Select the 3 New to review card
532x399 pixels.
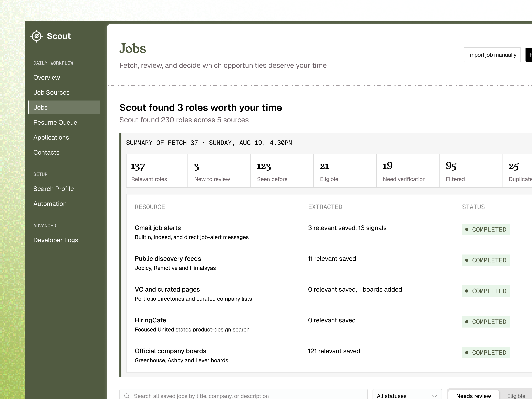219,171
